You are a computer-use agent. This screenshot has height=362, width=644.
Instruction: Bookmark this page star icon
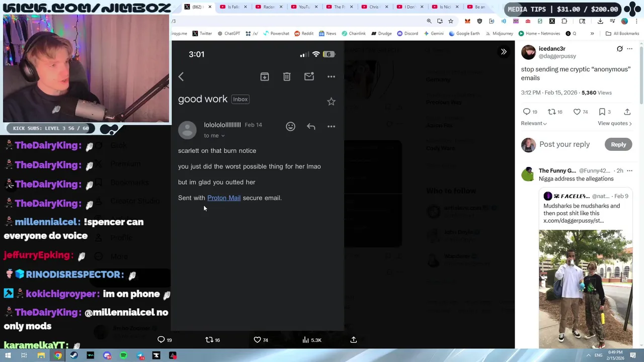[x=451, y=21]
